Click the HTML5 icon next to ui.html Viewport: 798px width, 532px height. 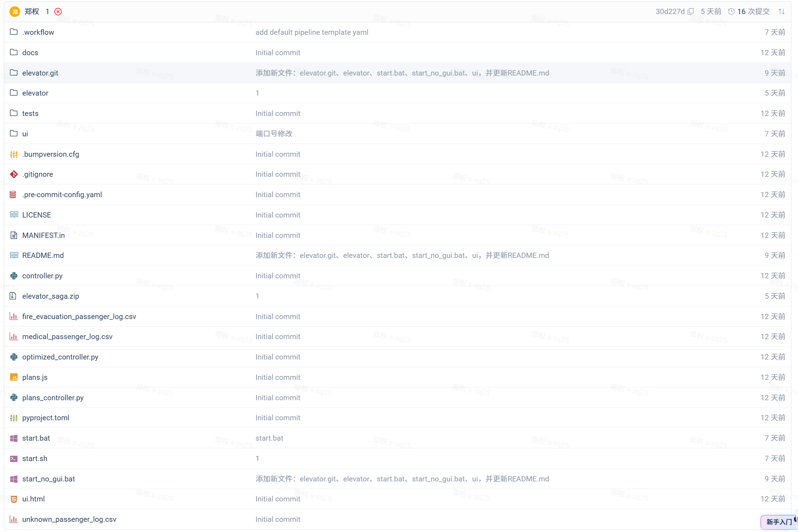[14, 499]
